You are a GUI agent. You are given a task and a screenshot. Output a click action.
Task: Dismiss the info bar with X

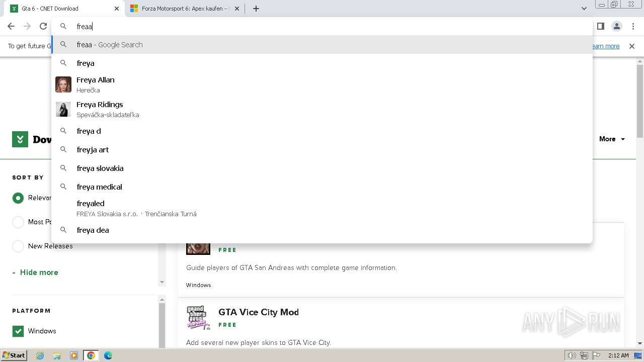632,46
